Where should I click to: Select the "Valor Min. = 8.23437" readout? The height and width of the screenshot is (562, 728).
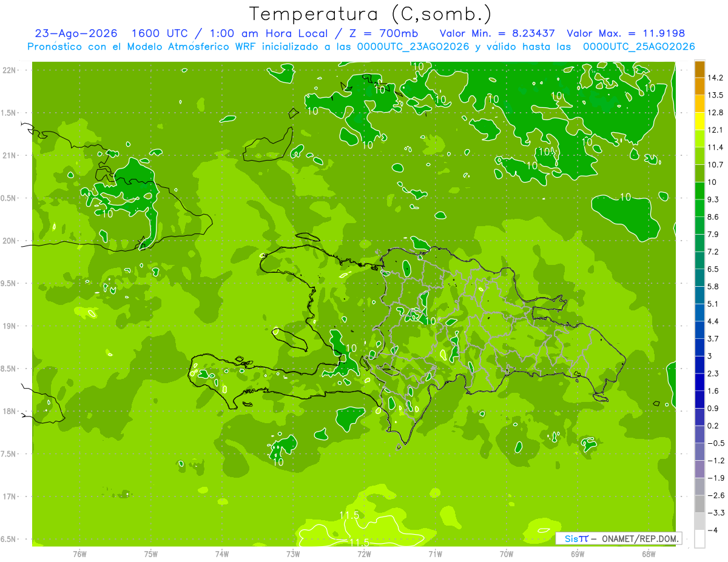click(x=498, y=33)
